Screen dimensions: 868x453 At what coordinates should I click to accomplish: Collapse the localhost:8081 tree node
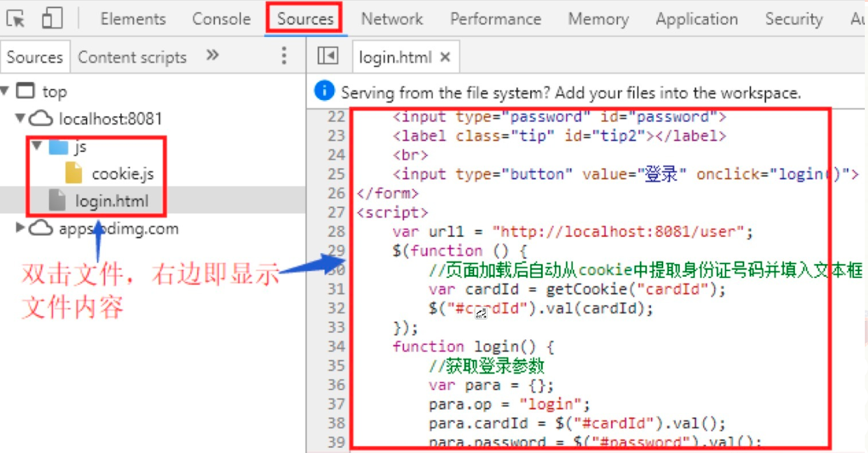20,118
